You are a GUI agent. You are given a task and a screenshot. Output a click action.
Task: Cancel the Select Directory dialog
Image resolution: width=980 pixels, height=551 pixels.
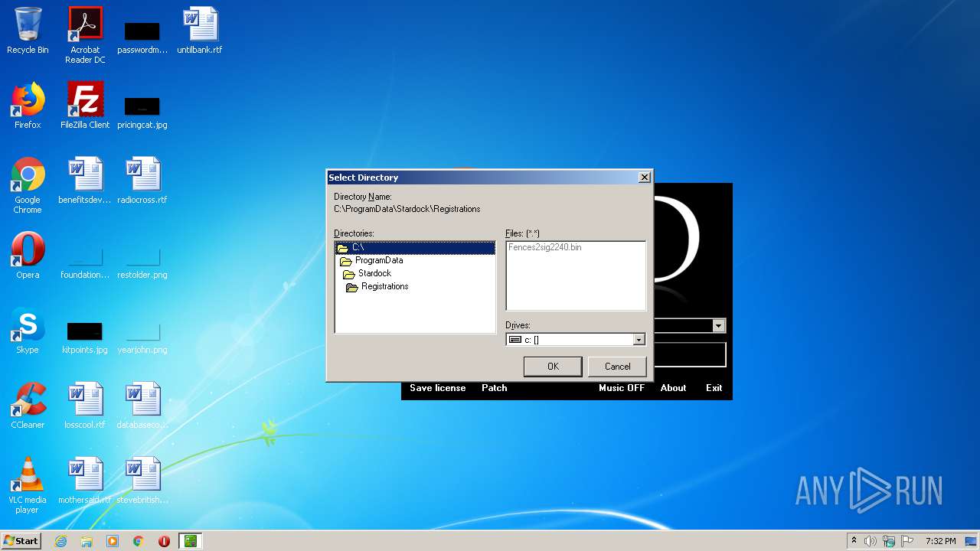(x=617, y=367)
